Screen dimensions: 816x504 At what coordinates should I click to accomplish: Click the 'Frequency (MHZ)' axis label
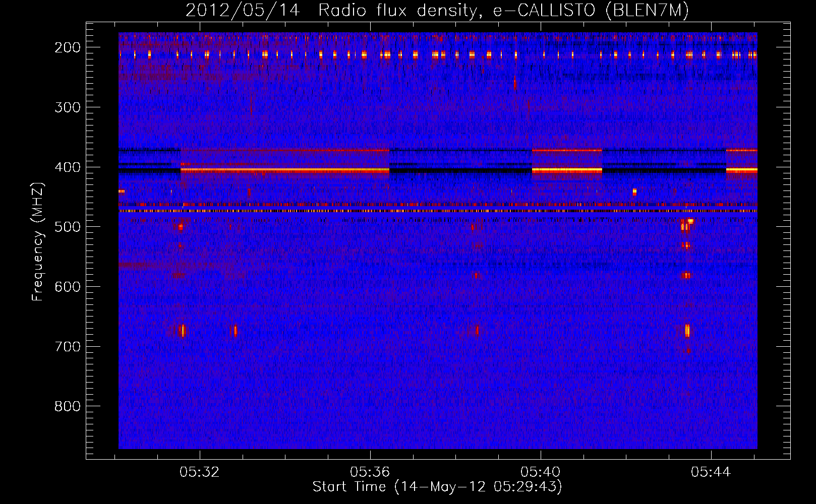[38, 241]
